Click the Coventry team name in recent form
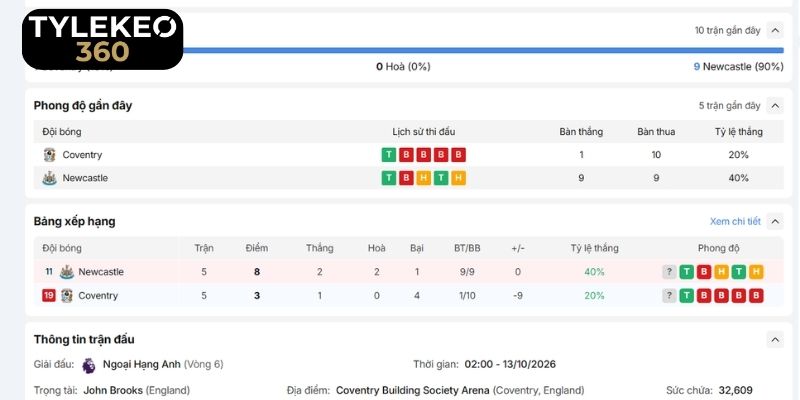 tap(82, 155)
